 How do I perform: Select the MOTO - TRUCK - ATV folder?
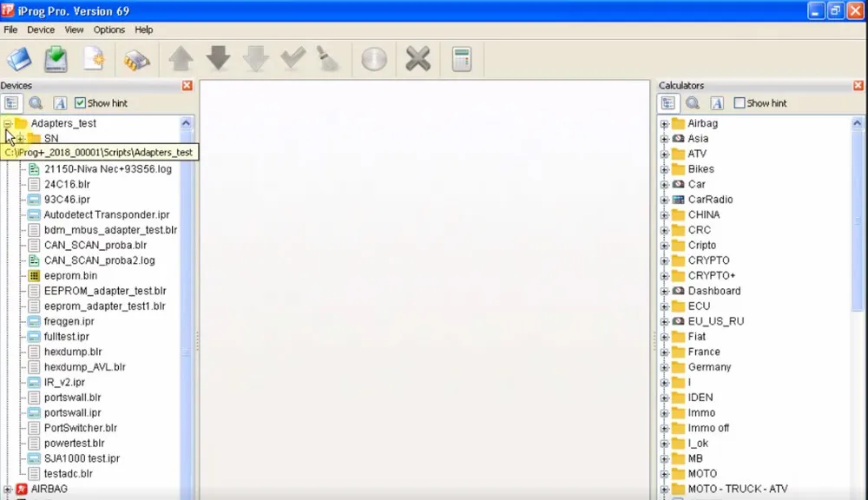click(x=737, y=489)
